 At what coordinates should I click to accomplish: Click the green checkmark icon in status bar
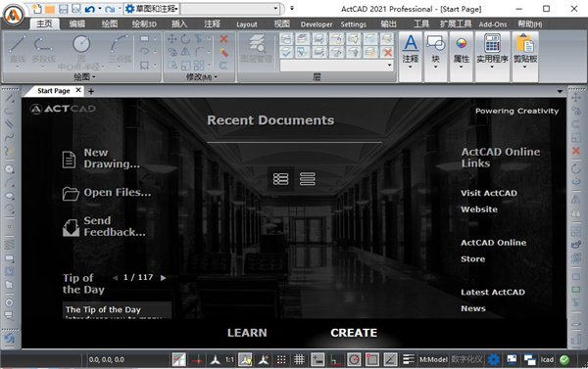coord(564,359)
